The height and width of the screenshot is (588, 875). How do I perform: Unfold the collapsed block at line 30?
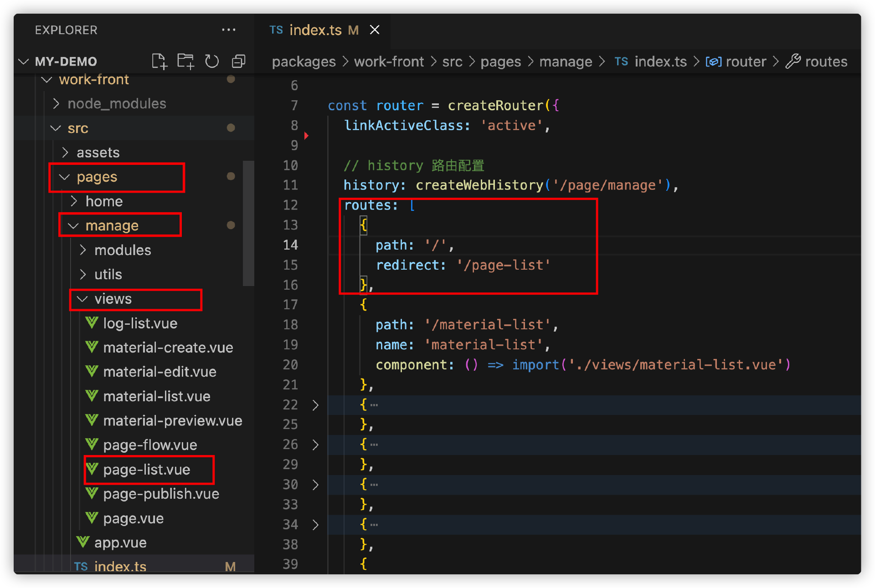click(315, 485)
